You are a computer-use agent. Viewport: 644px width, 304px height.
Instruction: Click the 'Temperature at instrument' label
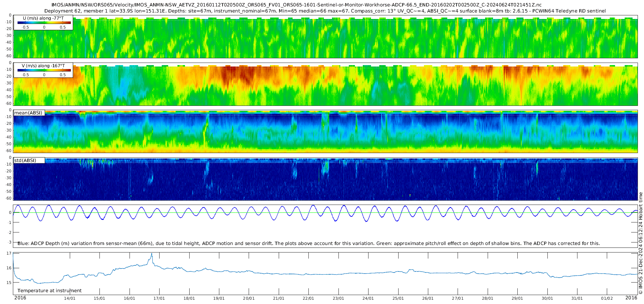[x=49, y=291]
